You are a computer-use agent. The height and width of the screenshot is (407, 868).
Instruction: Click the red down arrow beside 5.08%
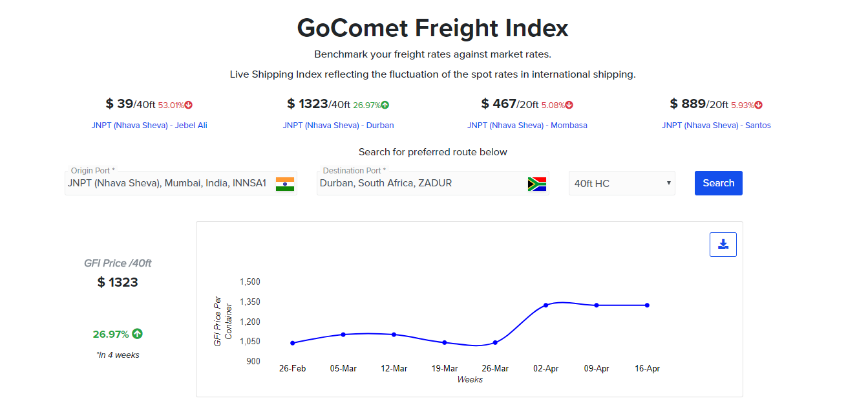tap(569, 103)
